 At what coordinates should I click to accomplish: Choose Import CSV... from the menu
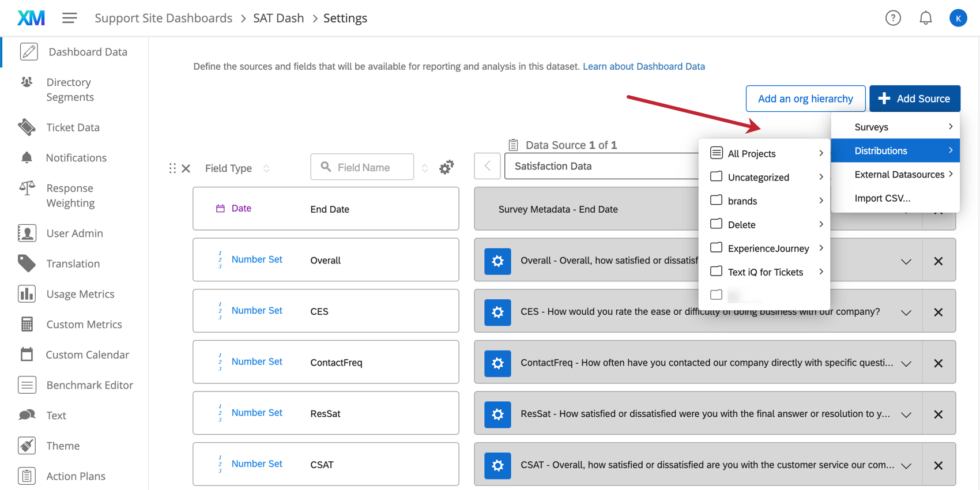tap(882, 198)
